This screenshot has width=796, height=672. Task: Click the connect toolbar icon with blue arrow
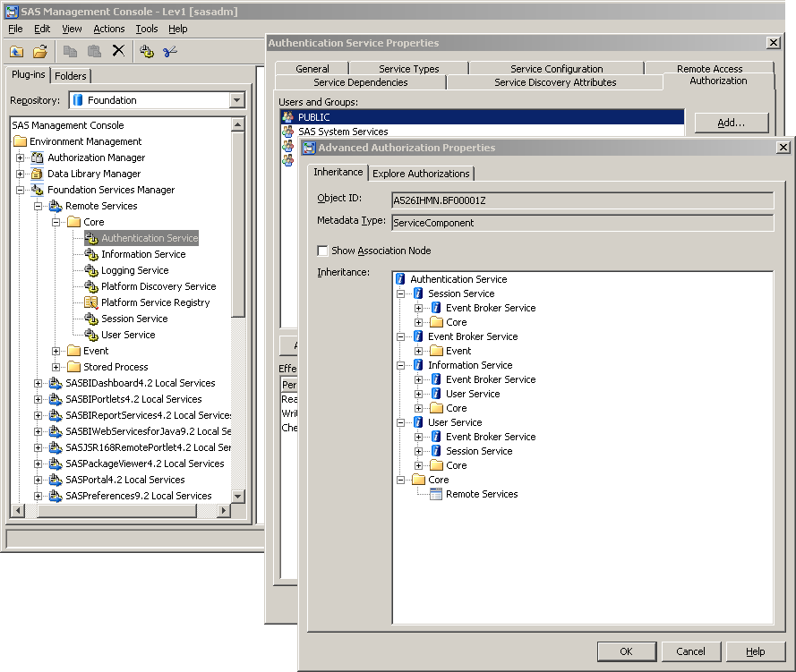pyautogui.click(x=170, y=51)
